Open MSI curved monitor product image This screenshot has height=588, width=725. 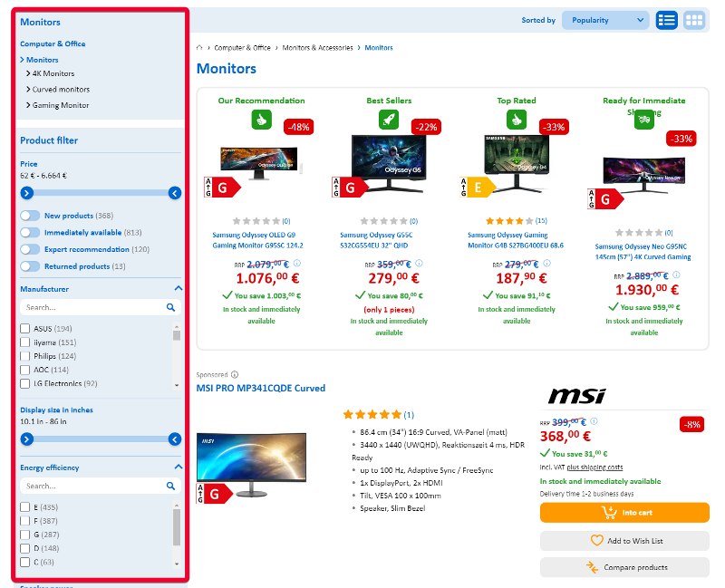click(252, 465)
